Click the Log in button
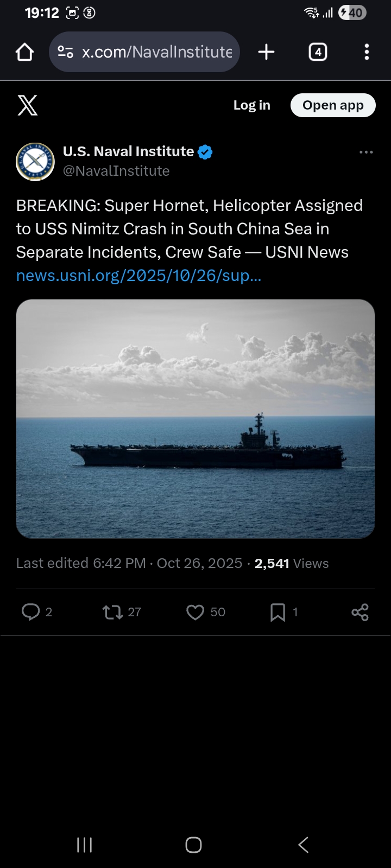This screenshot has height=868, width=391. pos(251,105)
